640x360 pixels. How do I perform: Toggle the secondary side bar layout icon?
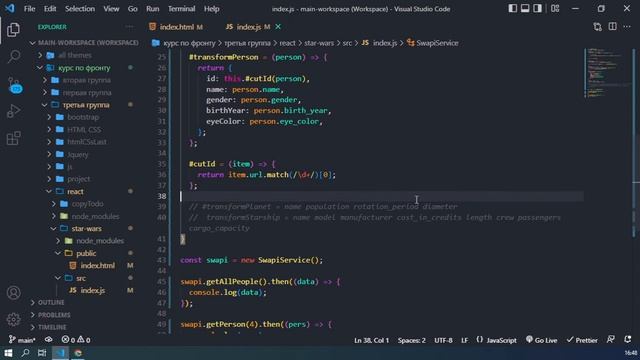tap(538, 9)
